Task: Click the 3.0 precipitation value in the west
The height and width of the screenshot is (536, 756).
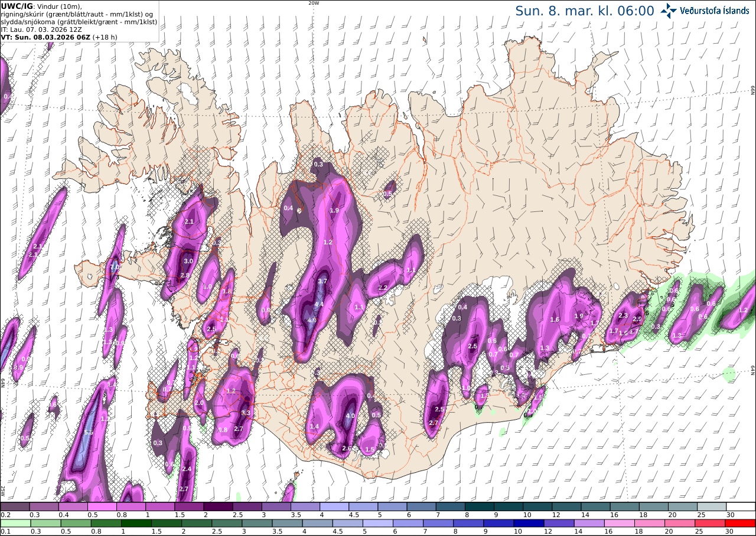Action: click(188, 261)
